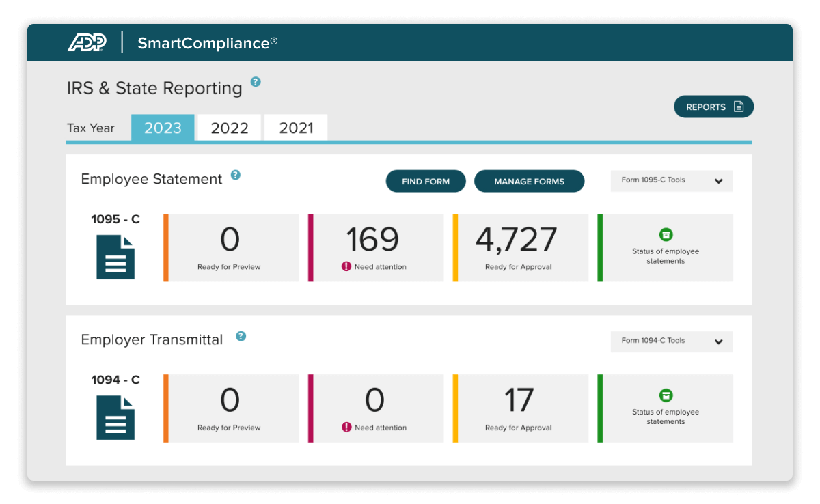Expand the Form 1095-C Tools dropdown
This screenshot has height=504, width=820.
[671, 181]
